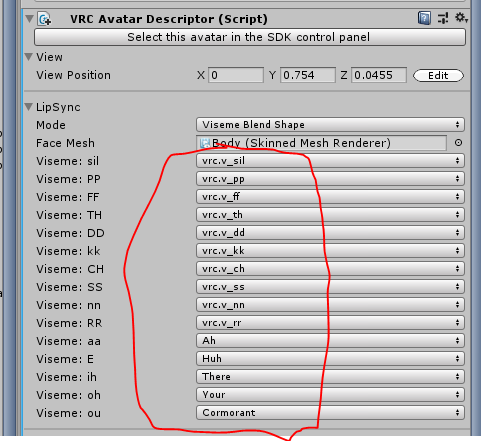The image size is (481, 441).
Task: Click the View Position label
Action: (73, 75)
